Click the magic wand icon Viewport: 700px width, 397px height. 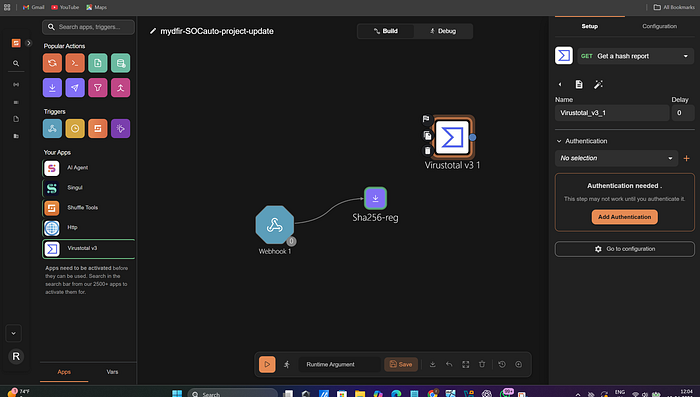pos(598,84)
